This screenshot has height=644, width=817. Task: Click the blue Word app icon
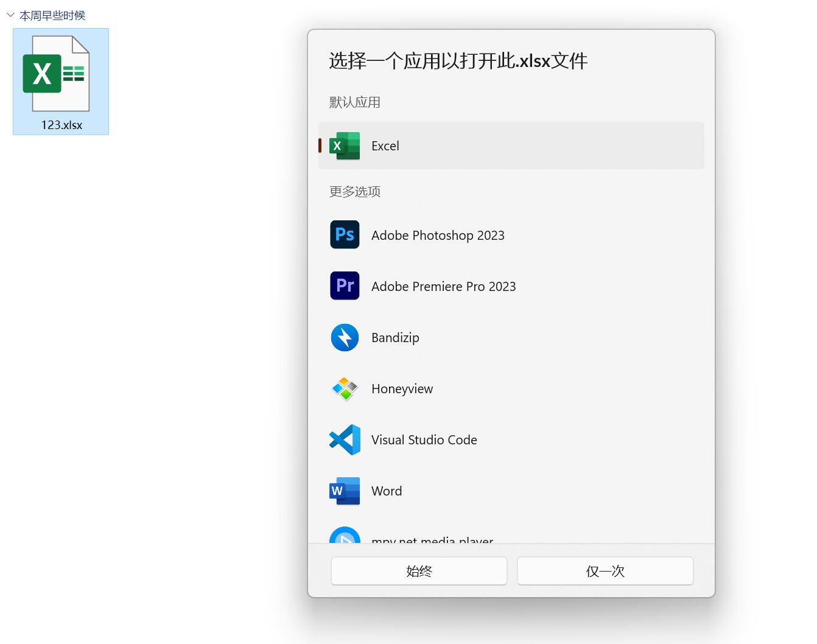[x=345, y=491]
